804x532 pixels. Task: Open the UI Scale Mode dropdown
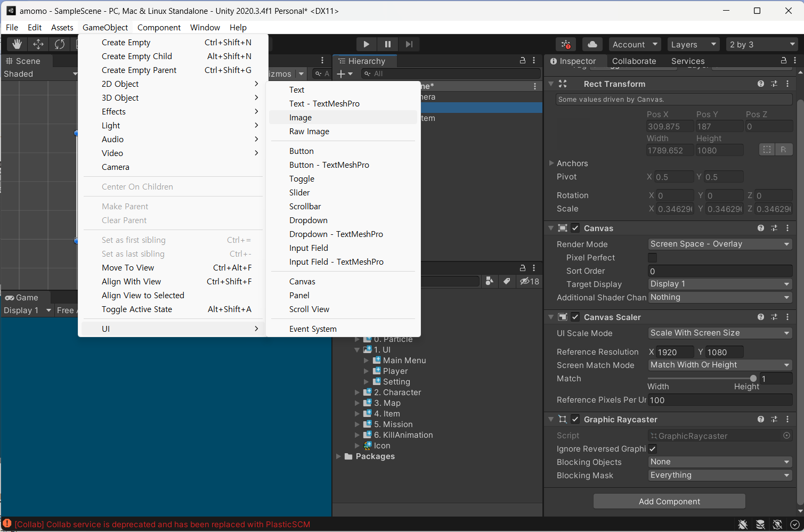720,333
